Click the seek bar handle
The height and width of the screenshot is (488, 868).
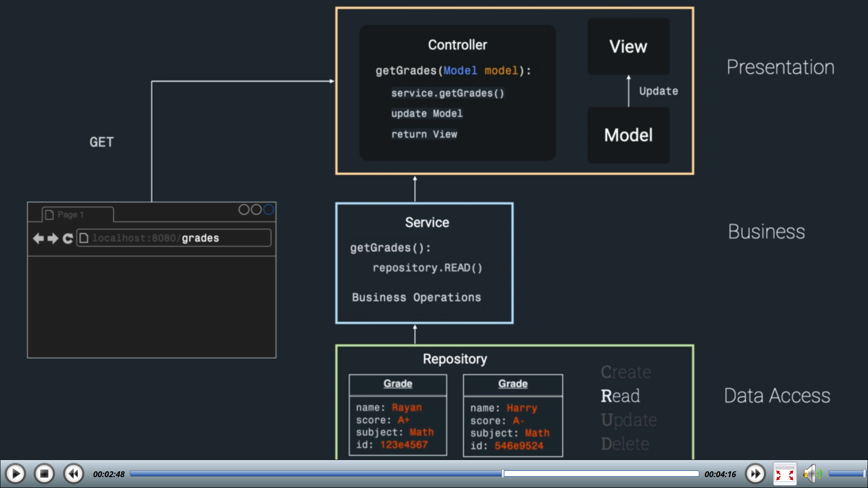[x=503, y=474]
